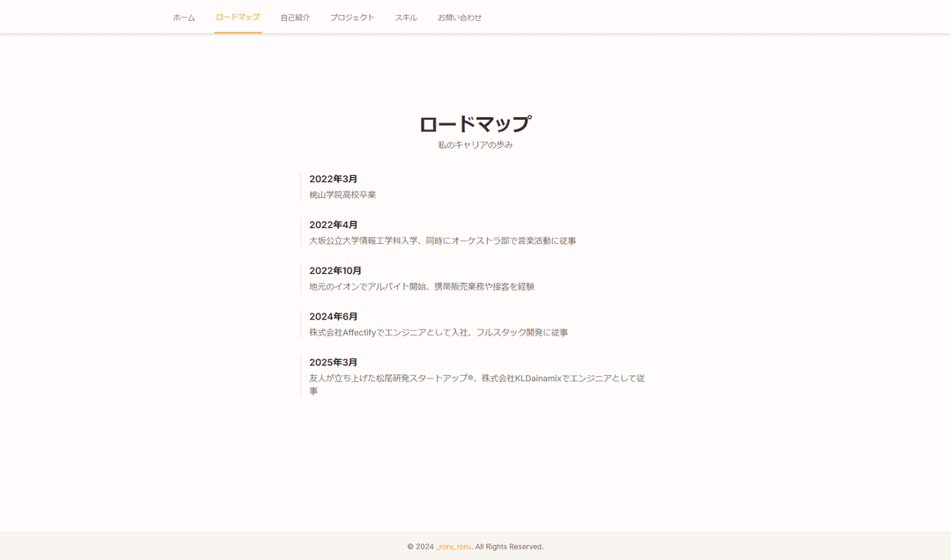Navigate to プロジェクト in the navbar
This screenshot has width=951, height=560.
coord(352,18)
